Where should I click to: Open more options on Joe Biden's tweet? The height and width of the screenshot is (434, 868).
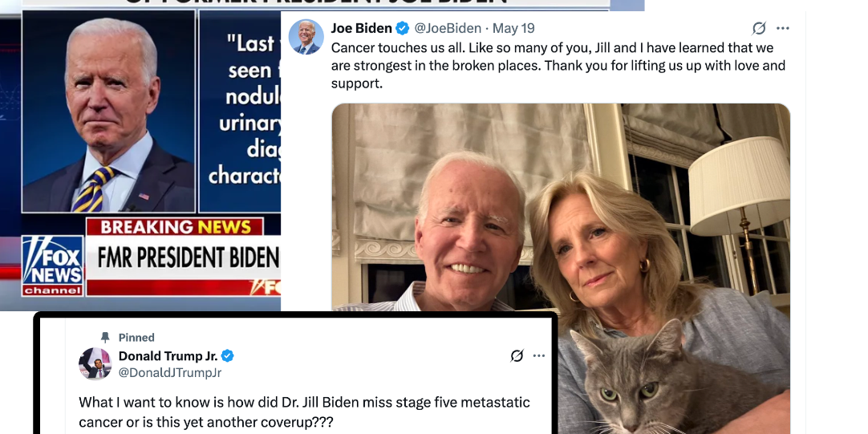tap(783, 29)
